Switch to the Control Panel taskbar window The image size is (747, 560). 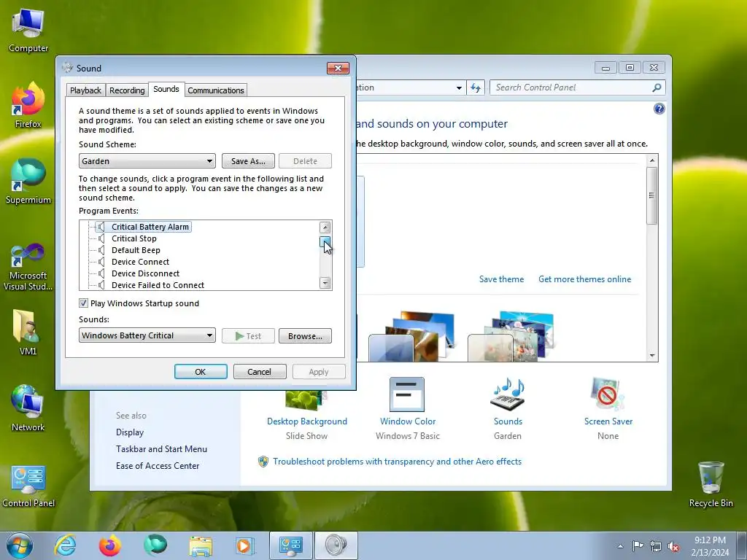point(290,545)
